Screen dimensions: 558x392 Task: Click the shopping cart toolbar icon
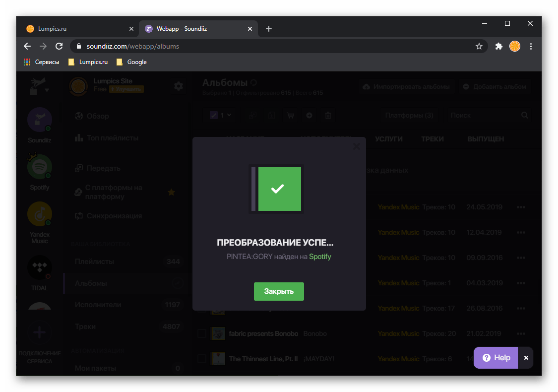tap(290, 115)
